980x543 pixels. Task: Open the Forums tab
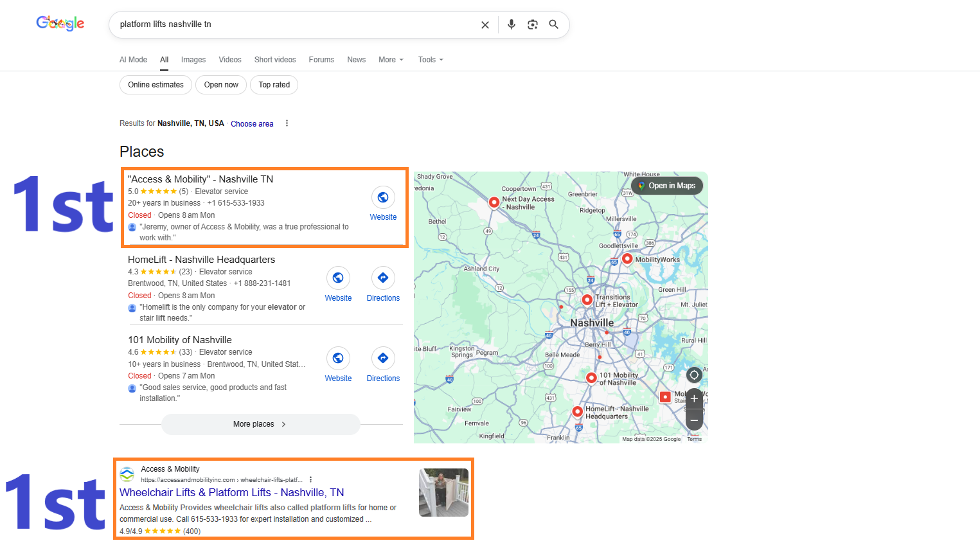321,60
